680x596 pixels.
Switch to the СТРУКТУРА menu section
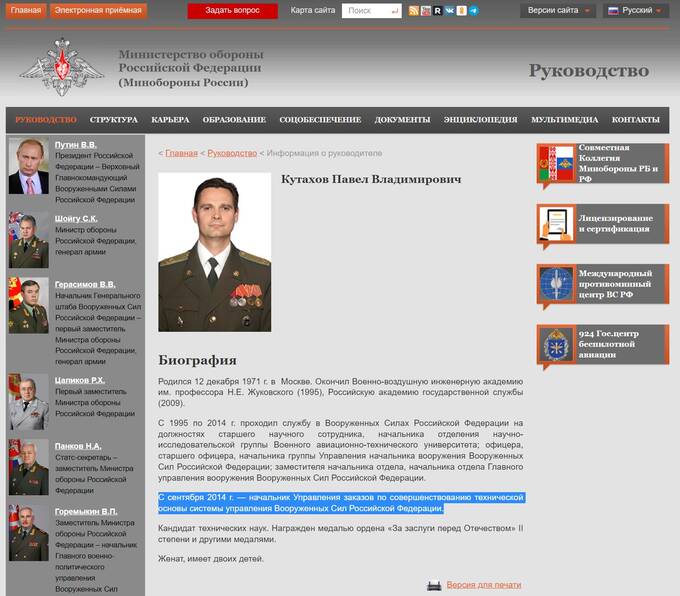pyautogui.click(x=113, y=120)
